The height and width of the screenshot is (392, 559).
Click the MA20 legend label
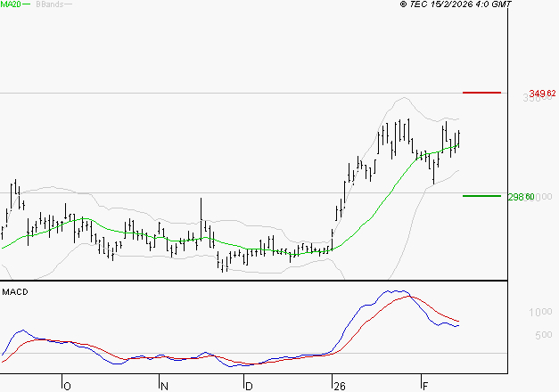11,4
